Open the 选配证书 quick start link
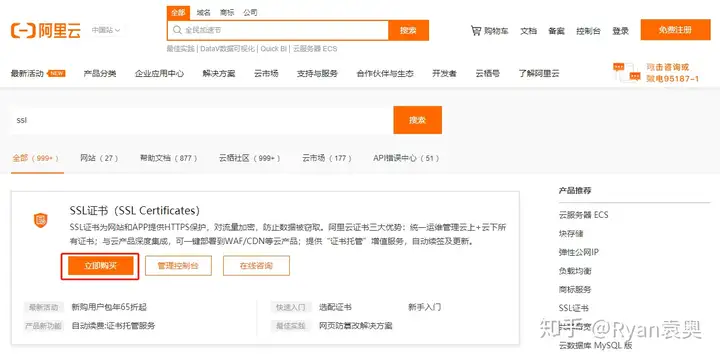This screenshot has width=720, height=360. [x=335, y=307]
